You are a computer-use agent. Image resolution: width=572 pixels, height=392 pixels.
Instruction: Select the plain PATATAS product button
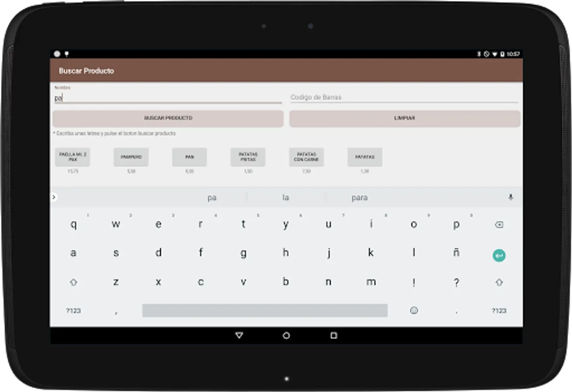pyautogui.click(x=365, y=157)
